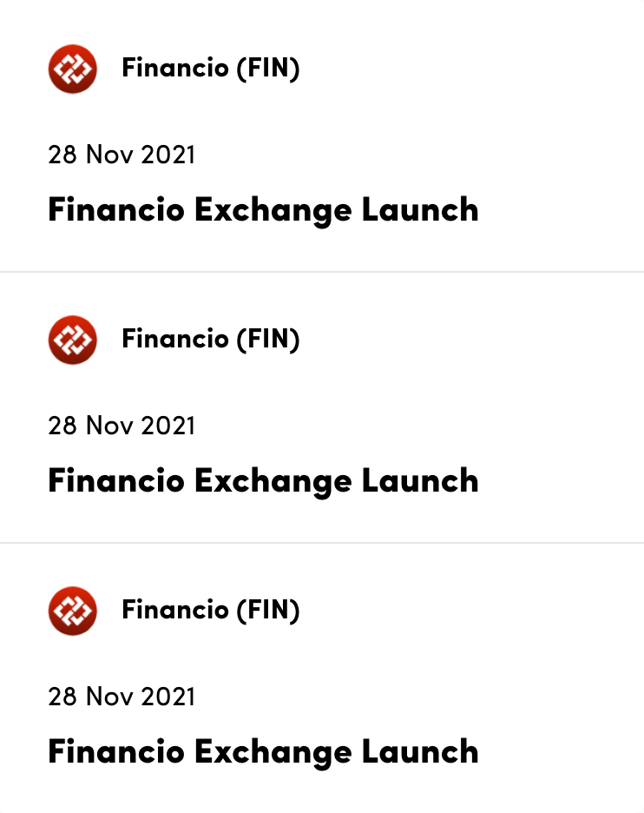Screen dimensions: 644x813
Task: Click the word Launch in the second event title
Action: (420, 480)
